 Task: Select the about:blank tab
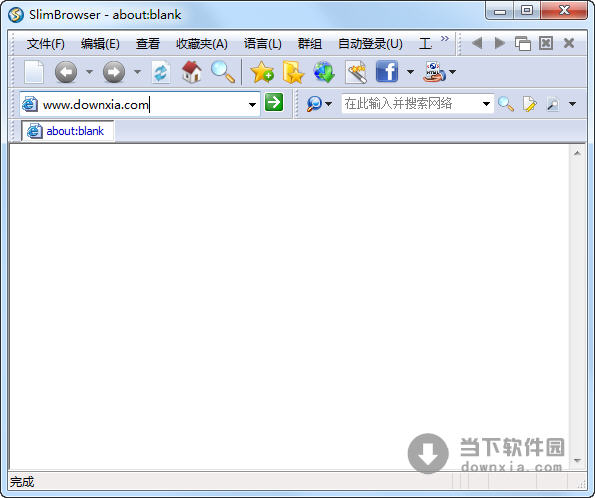pos(68,131)
